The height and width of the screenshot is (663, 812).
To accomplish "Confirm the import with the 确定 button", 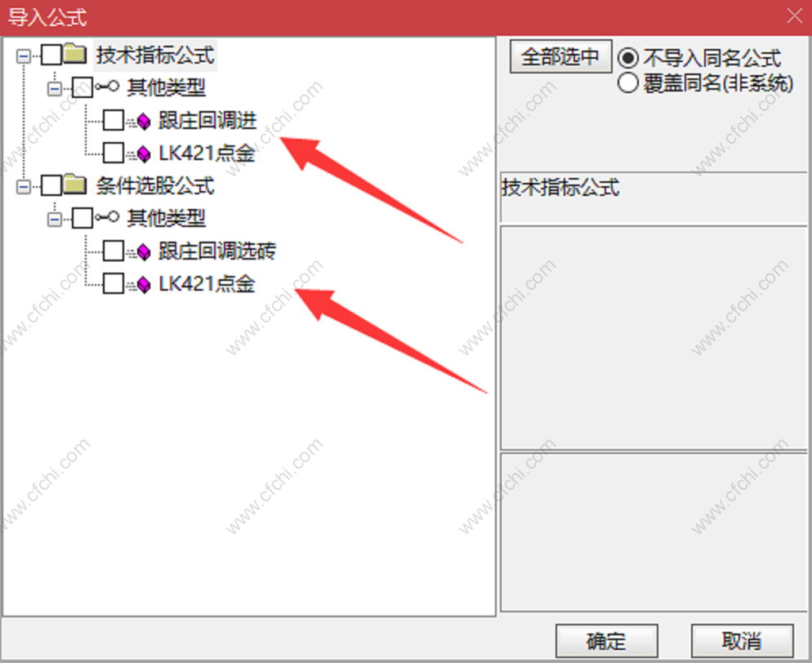I will (606, 641).
